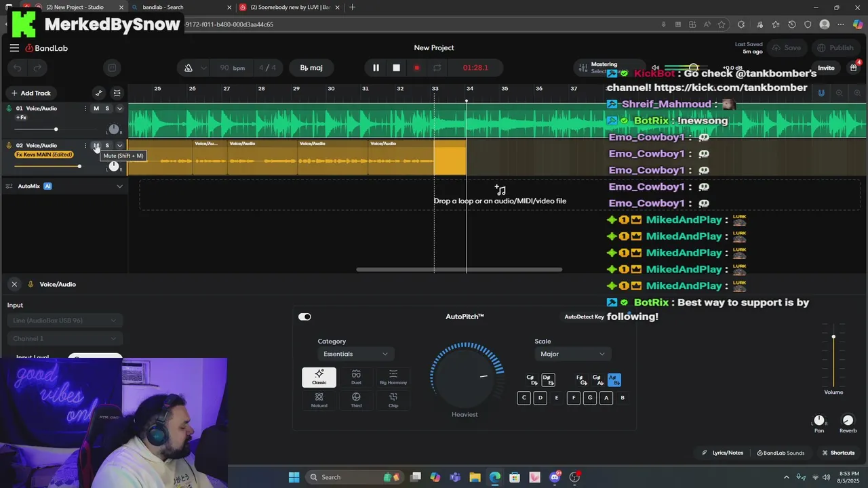The image size is (868, 488).
Task: Redo the last action
Action: tap(37, 68)
